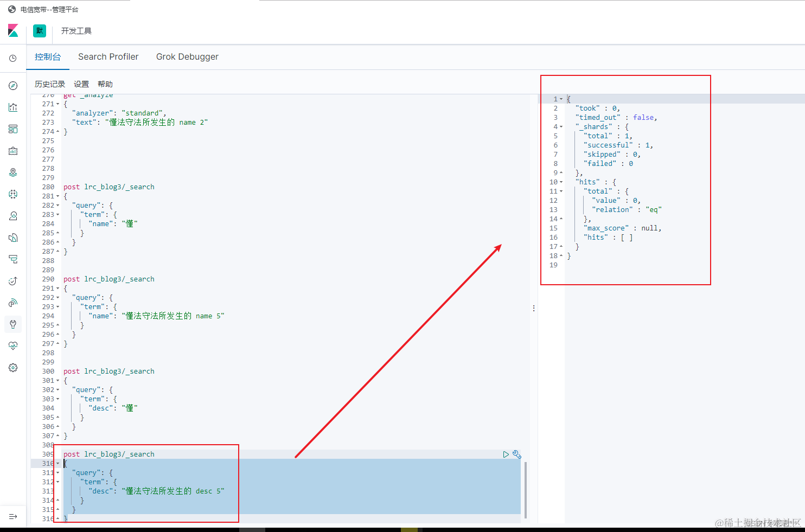Open the Grok Debugger tab
The height and width of the screenshot is (532, 805).
tap(187, 57)
